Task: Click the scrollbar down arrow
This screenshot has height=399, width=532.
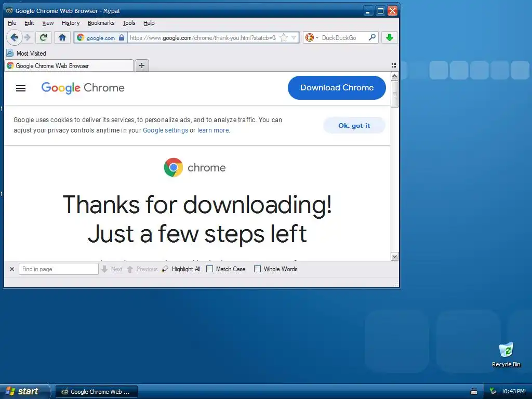Action: pyautogui.click(x=394, y=257)
